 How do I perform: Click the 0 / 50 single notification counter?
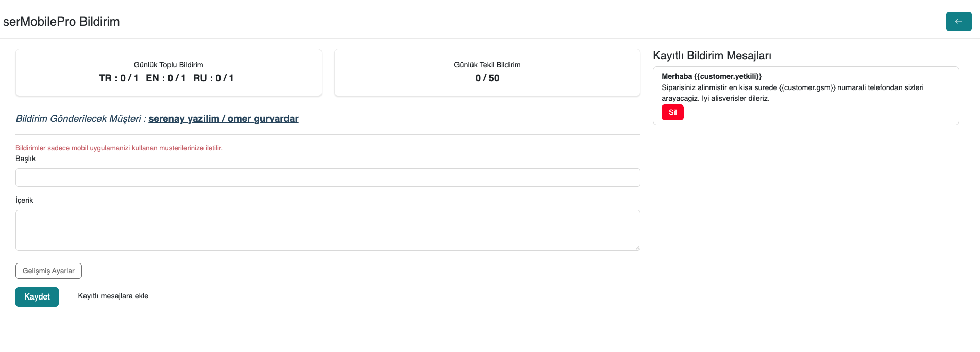pyautogui.click(x=487, y=78)
